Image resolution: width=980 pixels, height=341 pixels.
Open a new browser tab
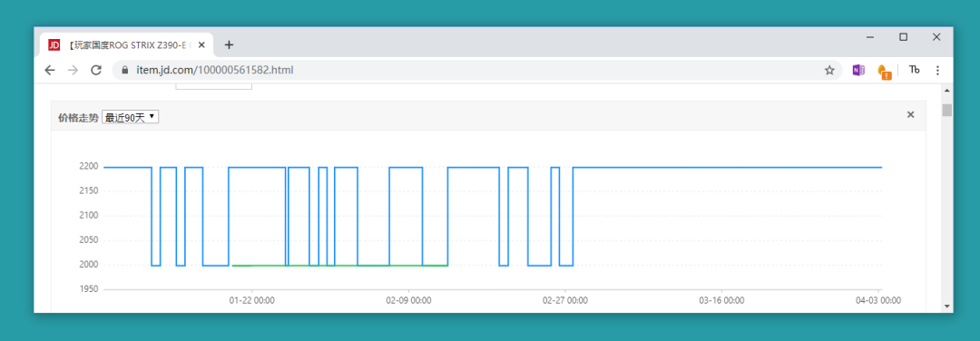pyautogui.click(x=229, y=45)
